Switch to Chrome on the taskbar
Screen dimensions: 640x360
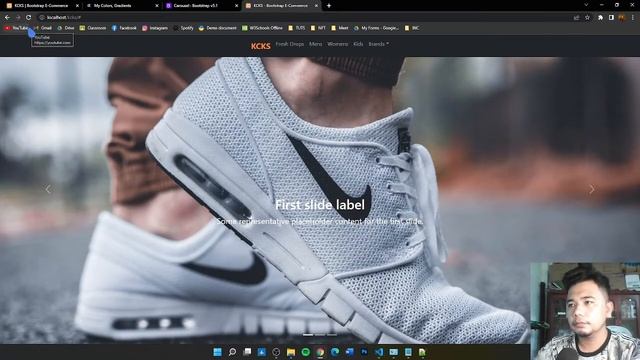click(x=320, y=352)
